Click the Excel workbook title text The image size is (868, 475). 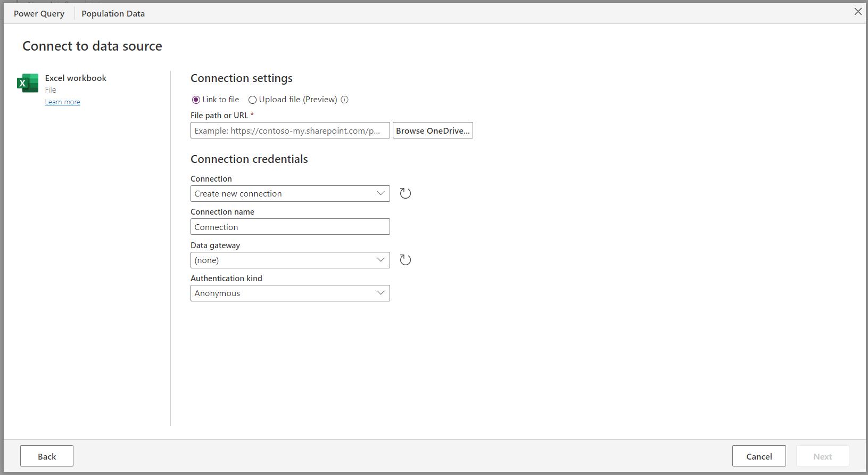(x=76, y=78)
